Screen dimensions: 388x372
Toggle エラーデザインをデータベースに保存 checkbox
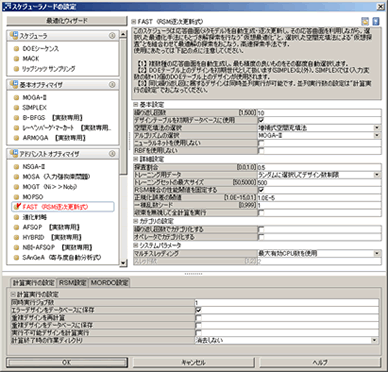(x=198, y=310)
